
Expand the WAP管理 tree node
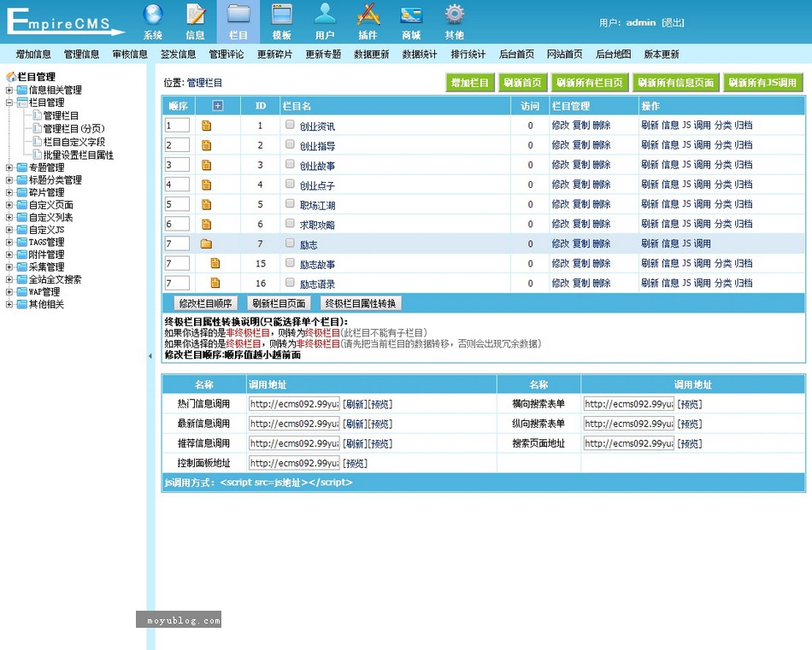9,292
